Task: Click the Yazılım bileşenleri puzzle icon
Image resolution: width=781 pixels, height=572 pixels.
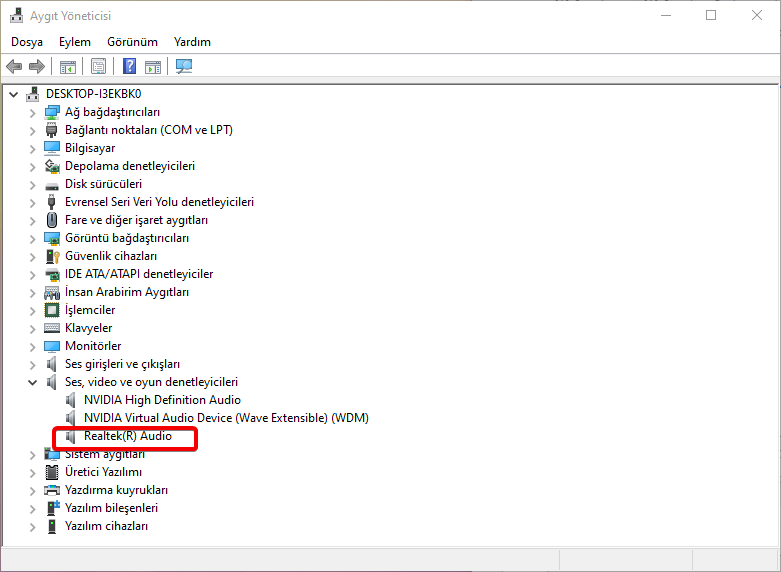Action: 52,508
